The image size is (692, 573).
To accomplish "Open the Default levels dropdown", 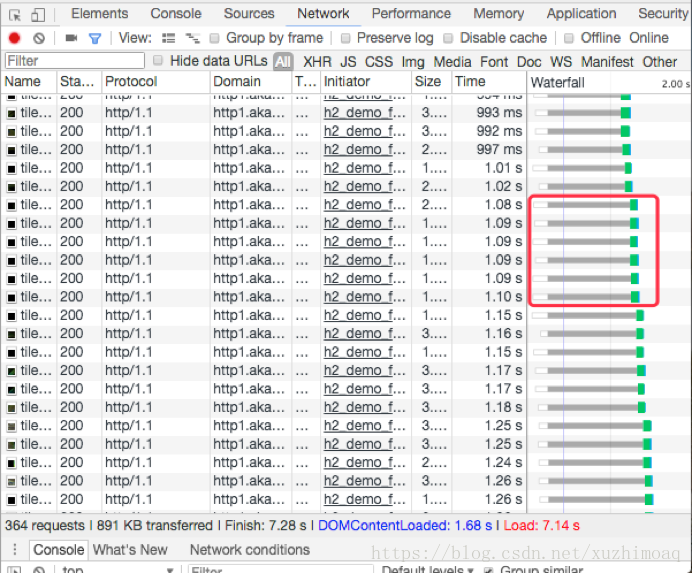I will [x=427, y=569].
